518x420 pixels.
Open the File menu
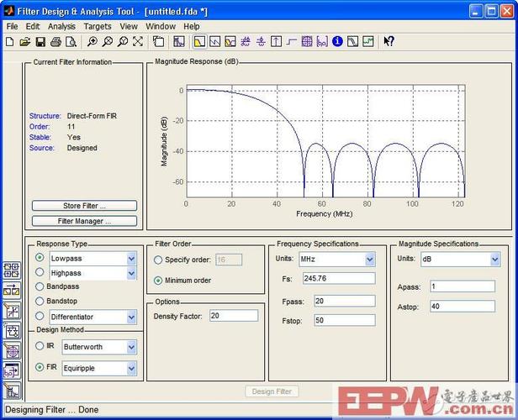(x=12, y=26)
